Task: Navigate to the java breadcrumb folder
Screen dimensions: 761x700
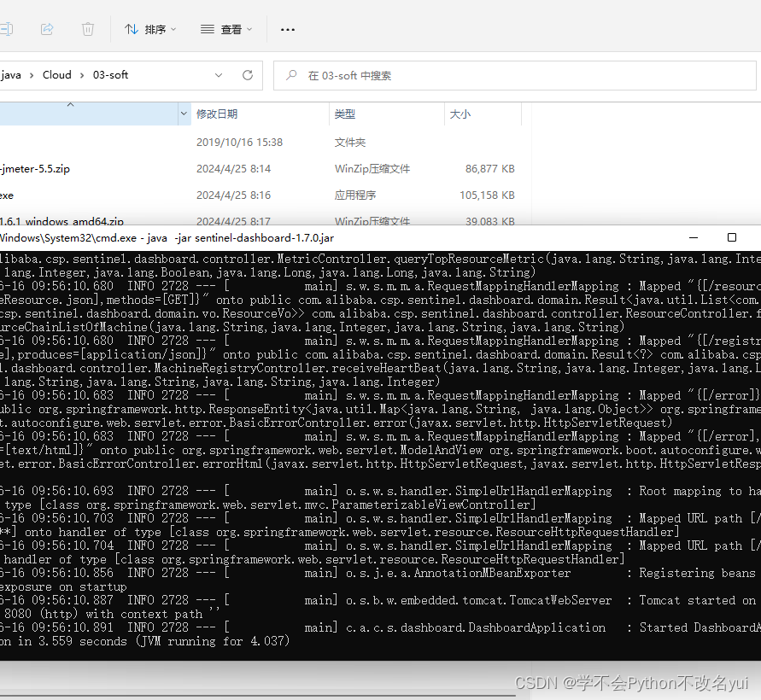Action: tap(9, 74)
